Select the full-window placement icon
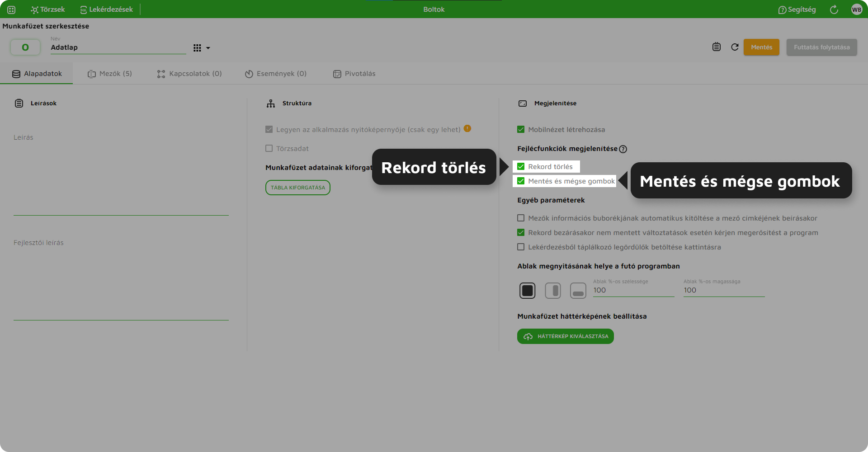This screenshot has width=868, height=452. pyautogui.click(x=528, y=291)
